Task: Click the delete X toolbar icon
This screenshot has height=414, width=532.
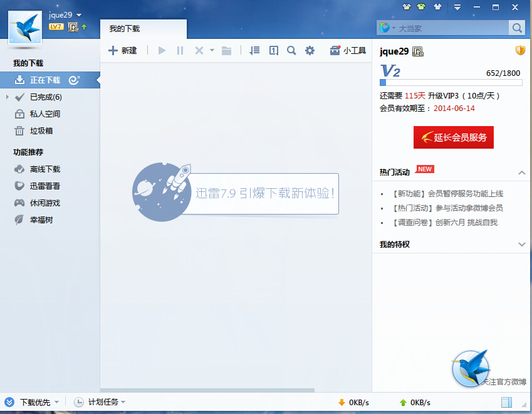Action: 199,51
